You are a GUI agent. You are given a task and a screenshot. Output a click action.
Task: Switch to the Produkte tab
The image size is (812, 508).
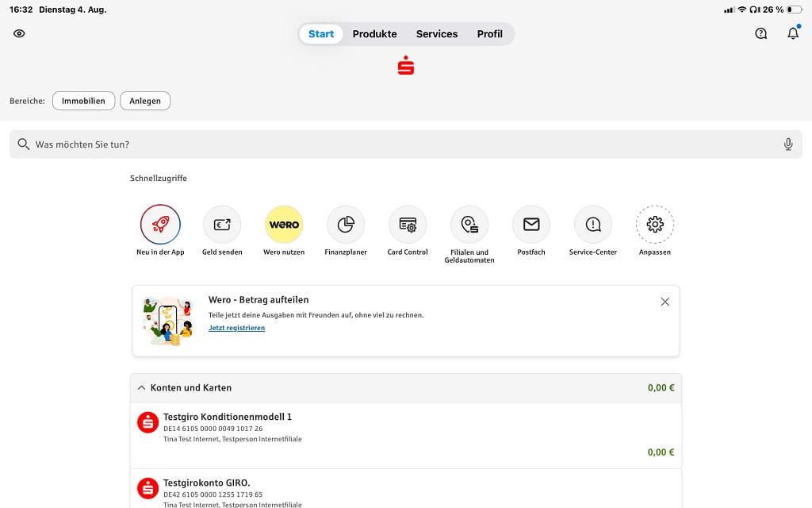375,34
